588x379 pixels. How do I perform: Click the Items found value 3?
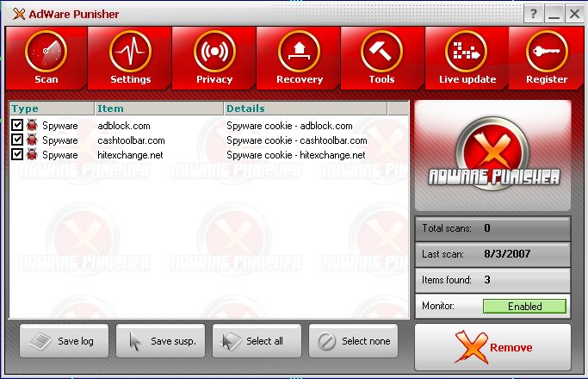pyautogui.click(x=486, y=280)
